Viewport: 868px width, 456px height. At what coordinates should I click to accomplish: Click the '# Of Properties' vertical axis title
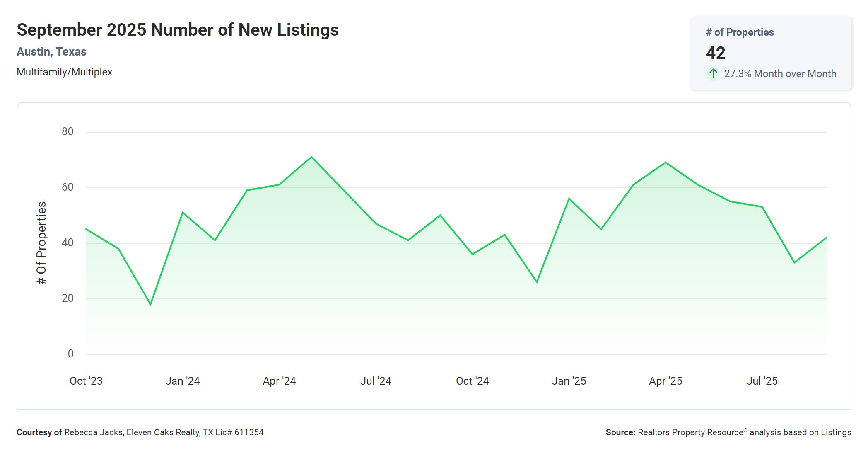(41, 243)
